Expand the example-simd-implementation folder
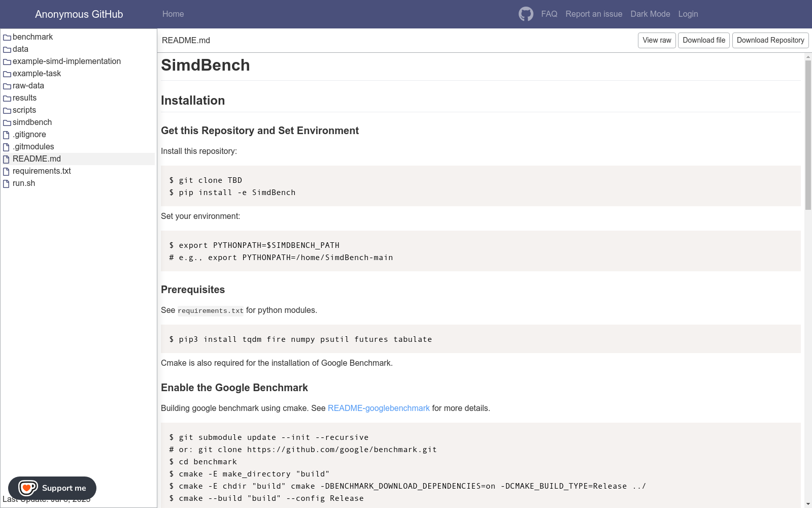 coord(66,61)
